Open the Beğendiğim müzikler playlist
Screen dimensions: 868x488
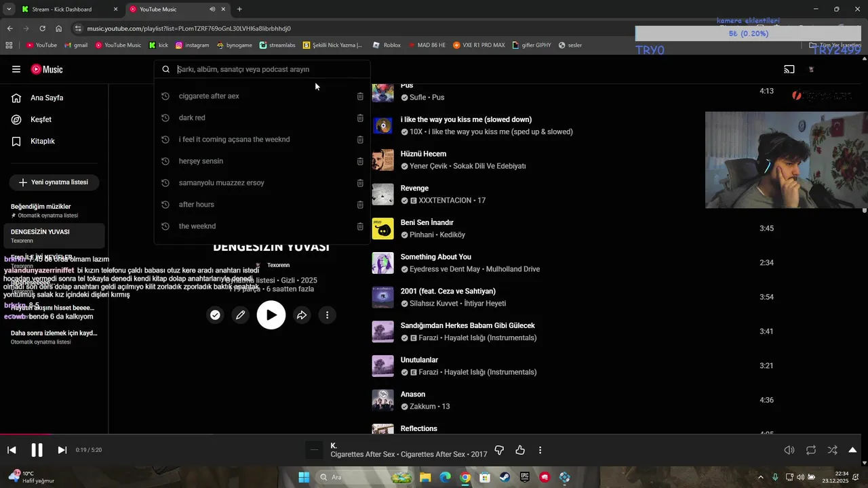(x=54, y=210)
